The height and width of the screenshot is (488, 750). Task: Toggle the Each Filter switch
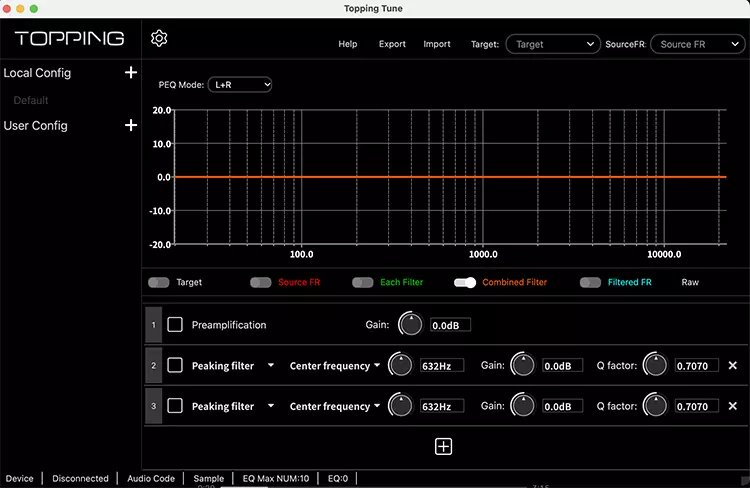tap(363, 282)
